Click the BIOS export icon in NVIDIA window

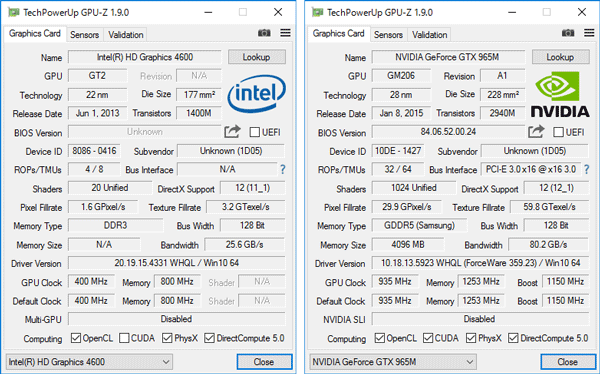click(x=536, y=132)
